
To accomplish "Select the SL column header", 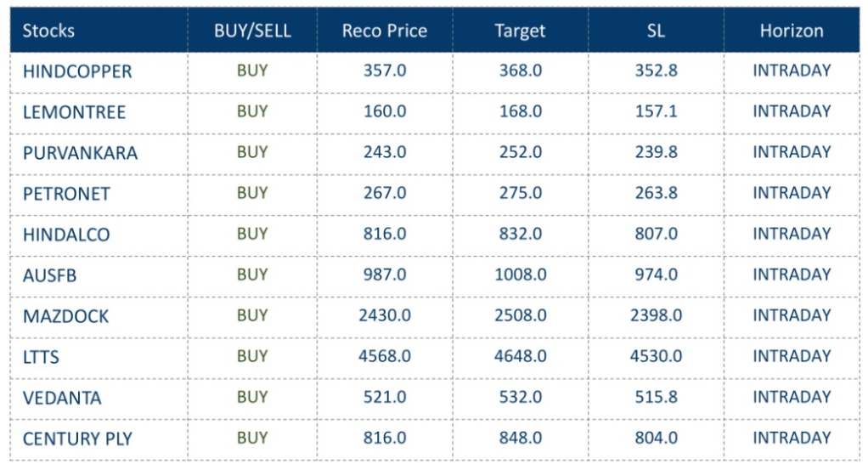I will coord(656,31).
